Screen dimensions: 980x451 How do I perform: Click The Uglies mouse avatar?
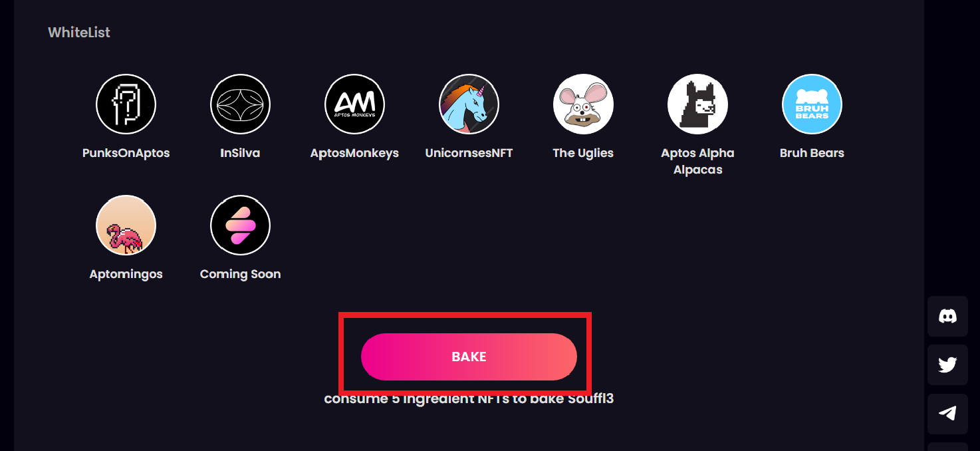(x=583, y=104)
